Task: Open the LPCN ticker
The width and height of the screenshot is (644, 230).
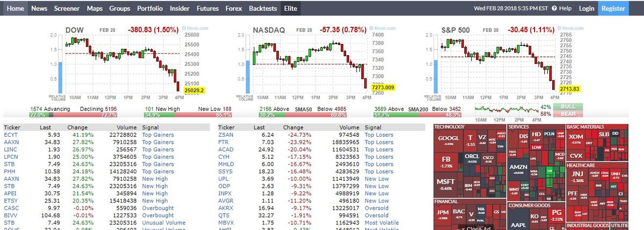Action: click(x=11, y=157)
